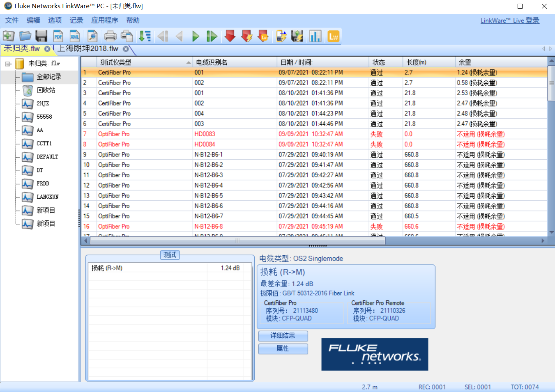
Task: Click the 属性 button
Action: (283, 348)
